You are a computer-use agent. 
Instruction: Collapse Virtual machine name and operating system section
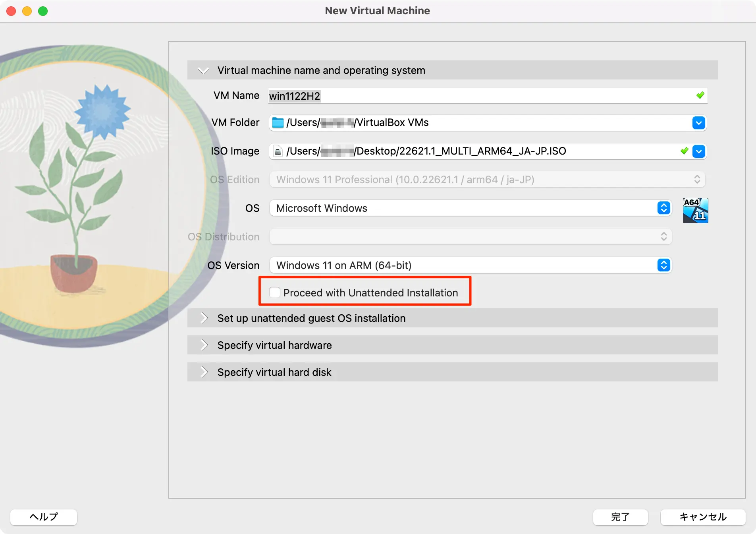point(203,71)
